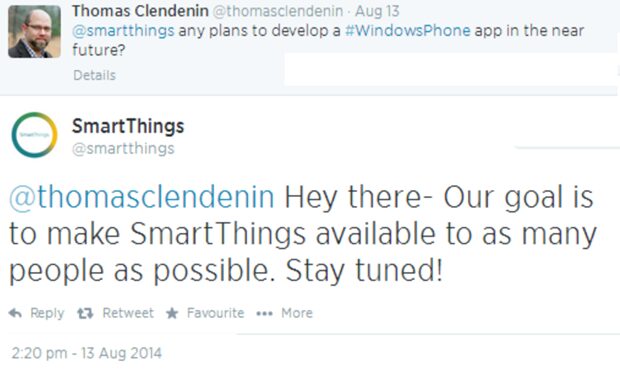Open Thomas Clendenin's profile photo
620x371 pixels.
pyautogui.click(x=34, y=32)
